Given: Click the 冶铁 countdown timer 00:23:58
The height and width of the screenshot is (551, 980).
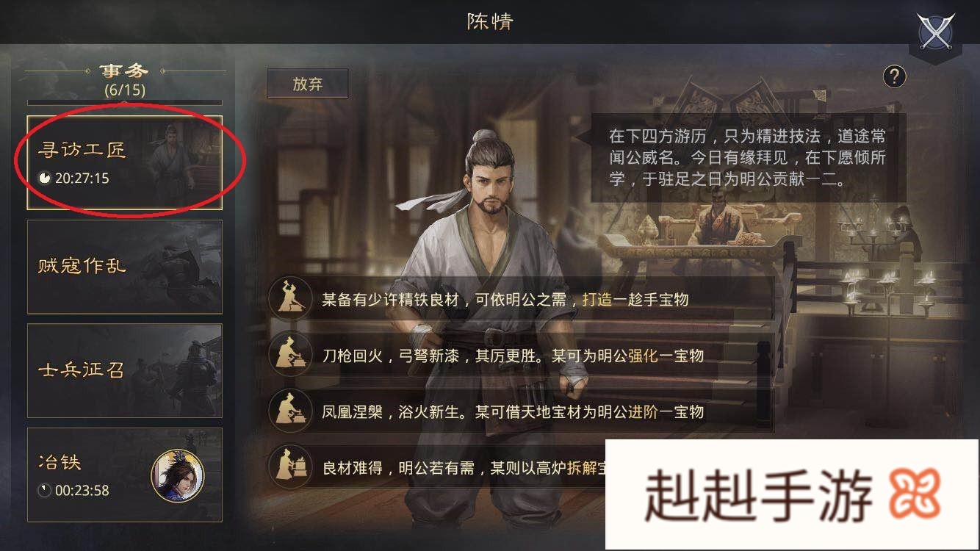Looking at the screenshot, I should [82, 491].
